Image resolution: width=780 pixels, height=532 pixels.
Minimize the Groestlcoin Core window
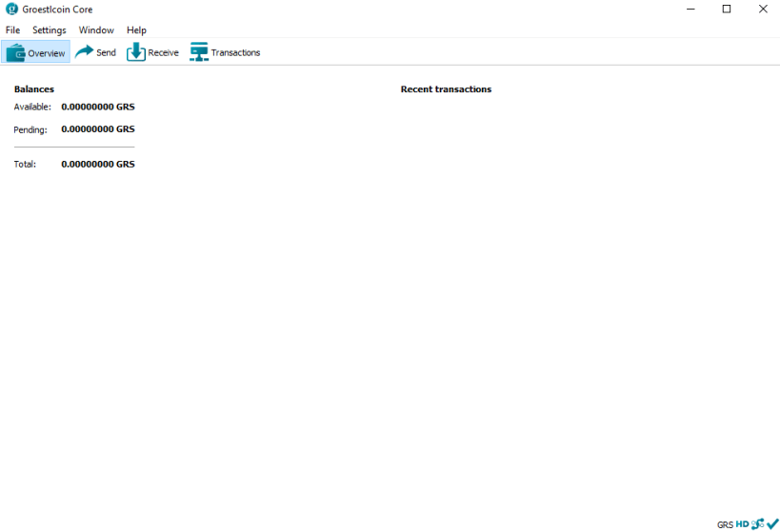[x=690, y=9]
